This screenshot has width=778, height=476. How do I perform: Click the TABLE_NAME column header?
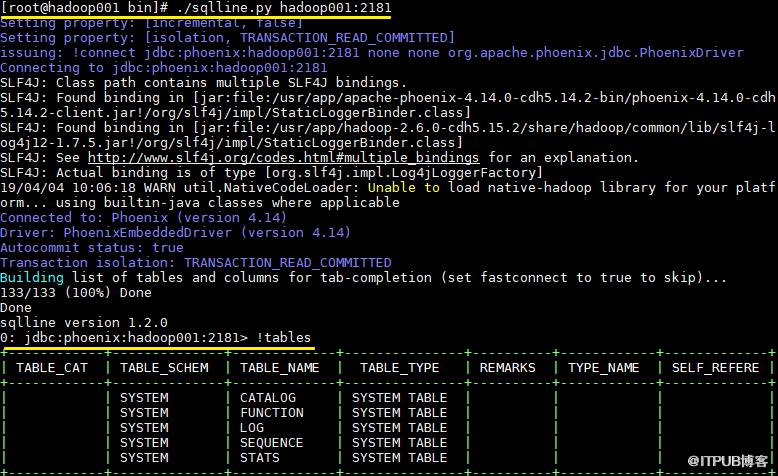tap(279, 368)
